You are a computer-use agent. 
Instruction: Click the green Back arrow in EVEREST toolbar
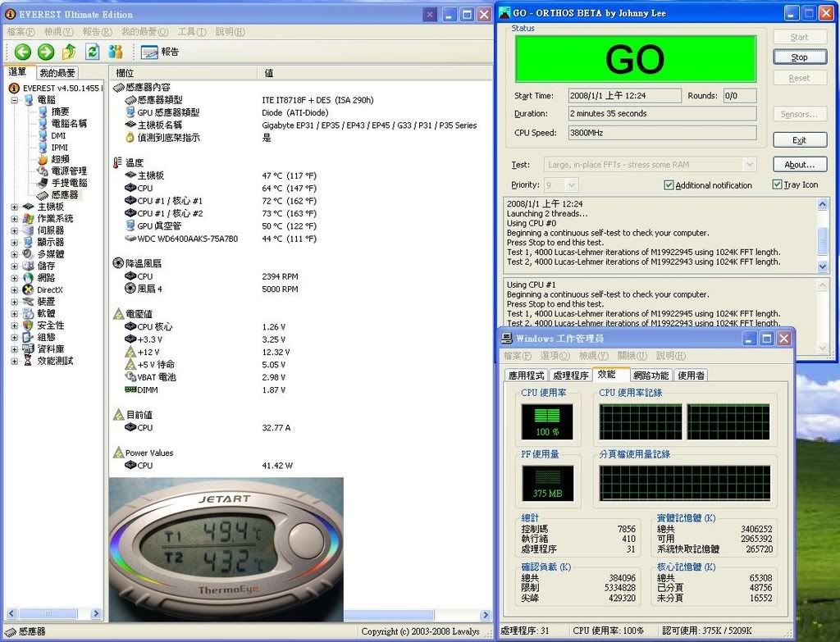(22, 52)
